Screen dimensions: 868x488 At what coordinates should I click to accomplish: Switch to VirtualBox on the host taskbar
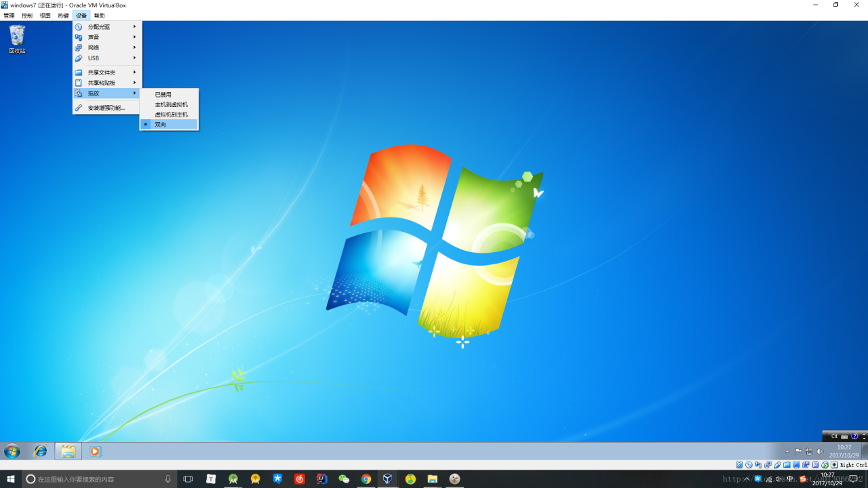388,479
